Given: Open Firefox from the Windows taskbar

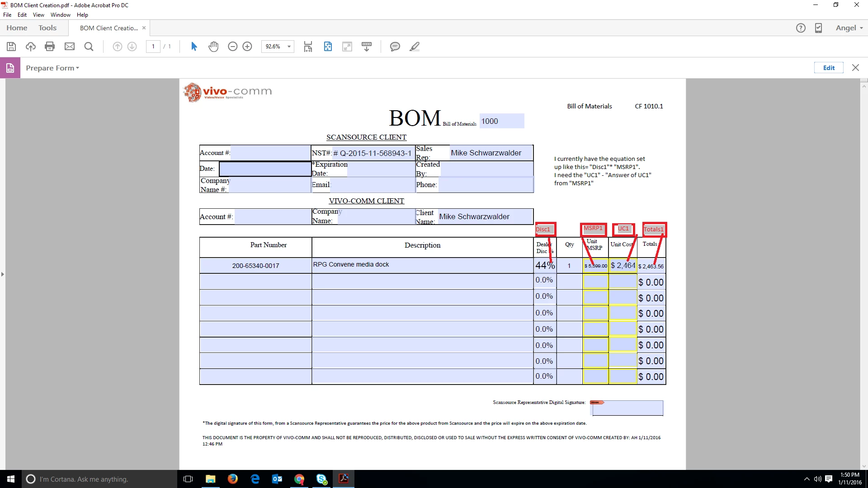Looking at the screenshot, I should (232, 479).
